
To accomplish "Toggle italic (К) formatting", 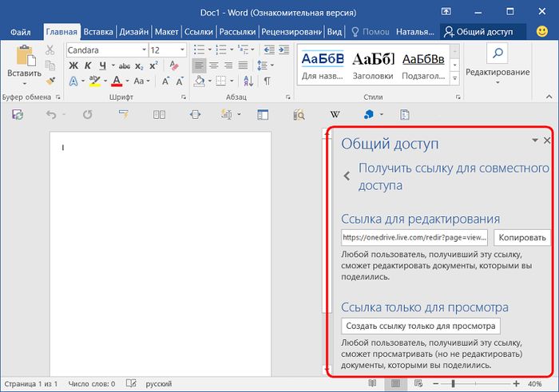I will click(x=87, y=65).
